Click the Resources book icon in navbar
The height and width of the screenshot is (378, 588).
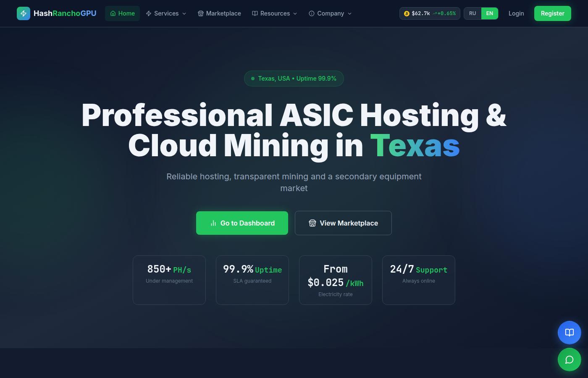point(255,13)
